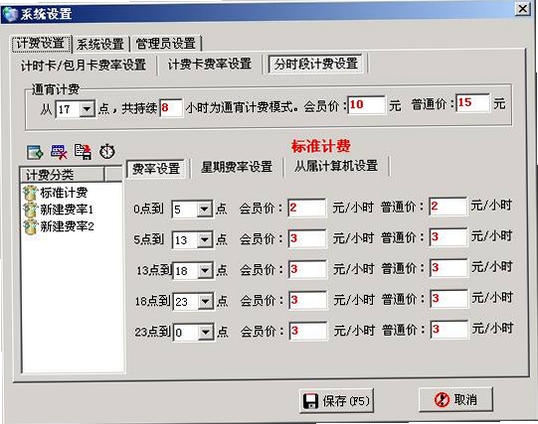Click the copy/save rate icon
The height and width of the screenshot is (424, 538).
tap(83, 152)
